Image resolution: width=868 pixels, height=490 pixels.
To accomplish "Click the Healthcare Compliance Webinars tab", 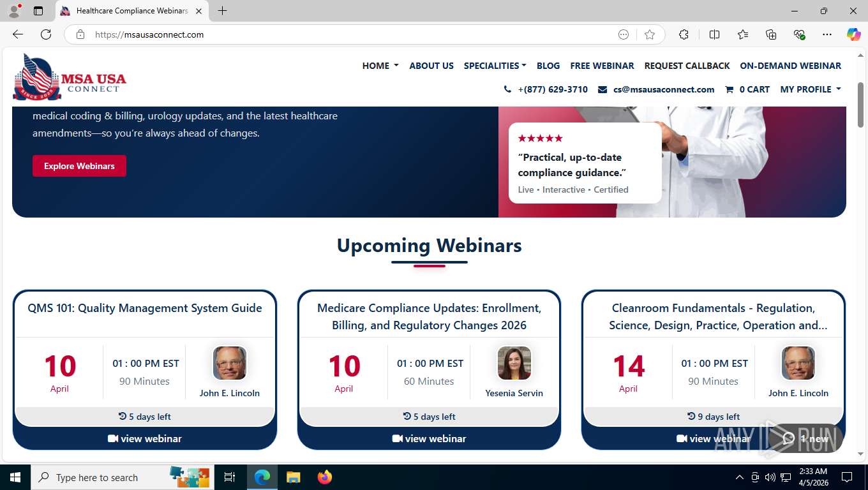I will point(132,11).
